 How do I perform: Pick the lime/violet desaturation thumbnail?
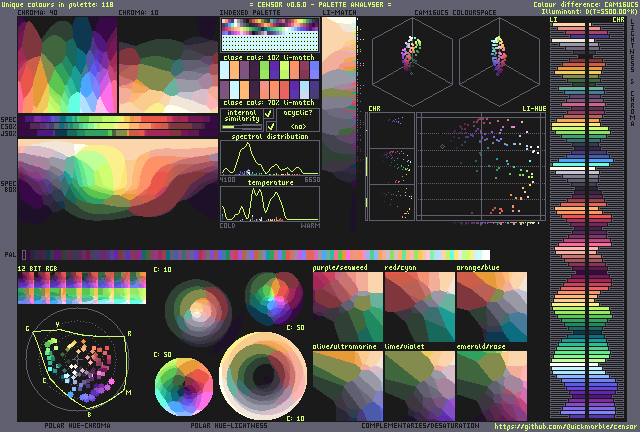(419, 384)
